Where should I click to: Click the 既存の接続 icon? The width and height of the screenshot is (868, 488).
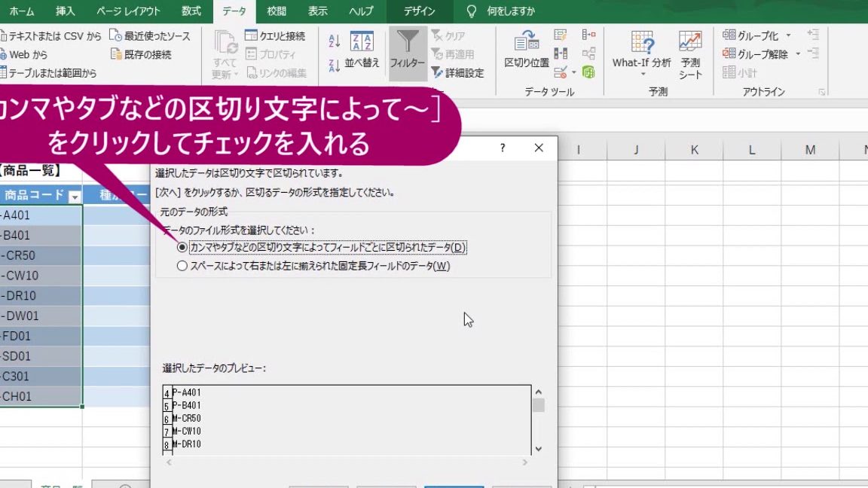tap(115, 53)
